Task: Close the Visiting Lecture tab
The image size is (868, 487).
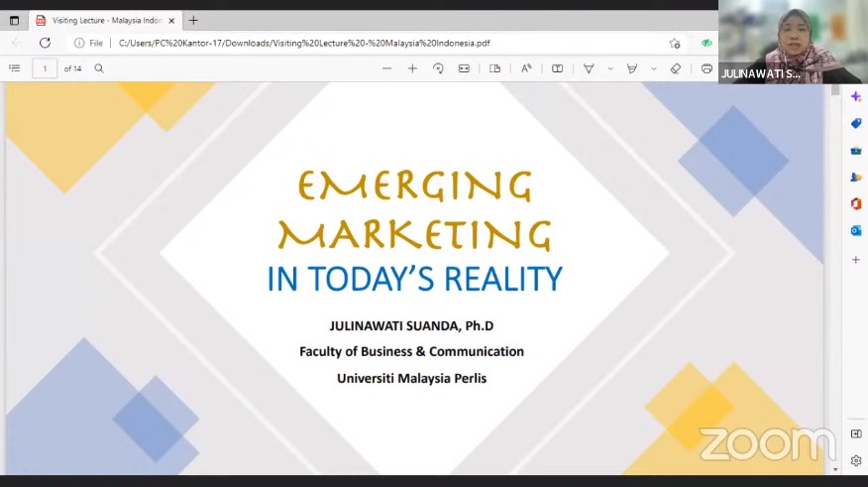Action: [x=171, y=21]
